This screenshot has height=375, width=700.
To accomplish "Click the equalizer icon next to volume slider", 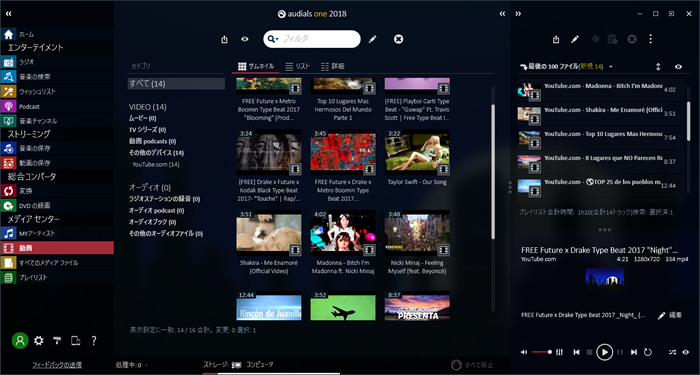I will [559, 352].
